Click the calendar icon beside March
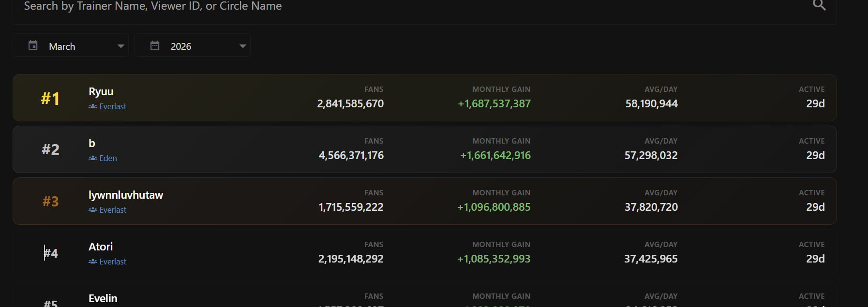The width and height of the screenshot is (868, 307). 33,45
